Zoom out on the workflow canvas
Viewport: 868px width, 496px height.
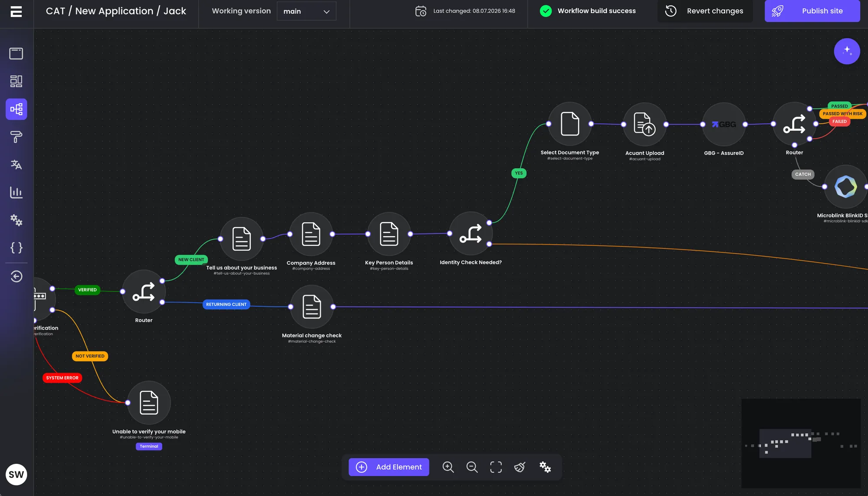point(472,467)
